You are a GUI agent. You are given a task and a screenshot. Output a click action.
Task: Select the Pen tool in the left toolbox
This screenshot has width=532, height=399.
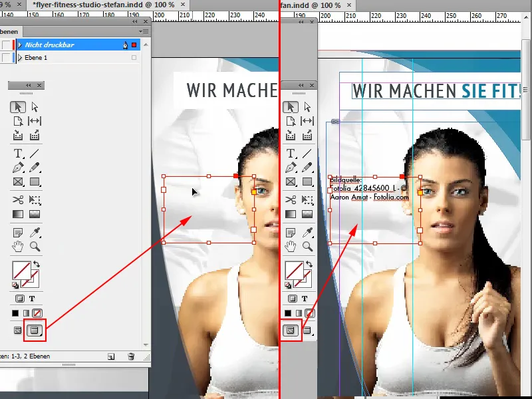18,168
